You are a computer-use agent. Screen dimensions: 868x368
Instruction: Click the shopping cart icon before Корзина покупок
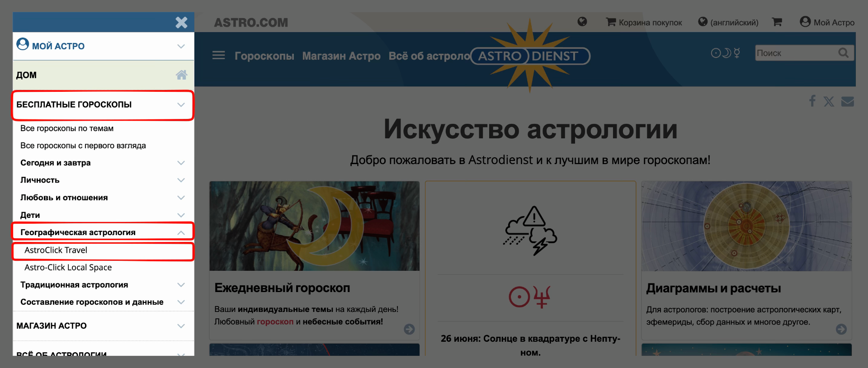point(611,22)
